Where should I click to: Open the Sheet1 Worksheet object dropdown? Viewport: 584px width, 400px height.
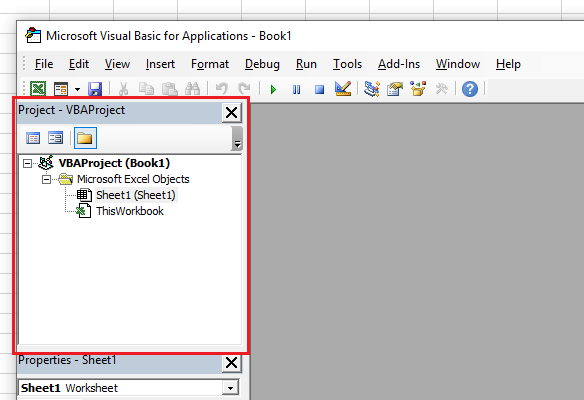(x=230, y=388)
